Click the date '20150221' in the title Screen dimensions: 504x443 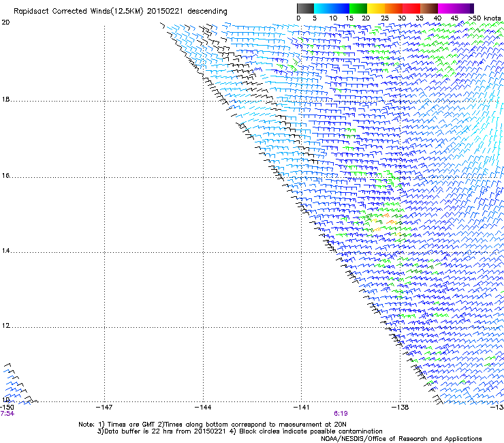[165, 12]
